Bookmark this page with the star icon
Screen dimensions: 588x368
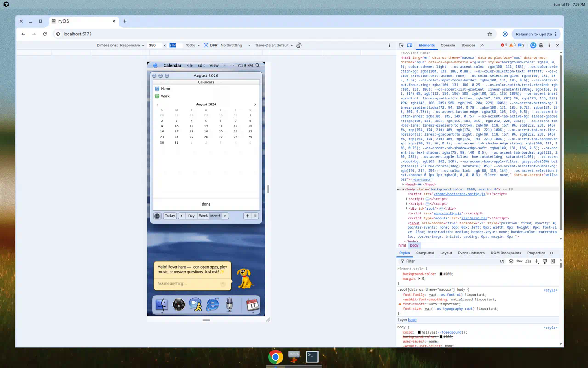[x=490, y=34]
